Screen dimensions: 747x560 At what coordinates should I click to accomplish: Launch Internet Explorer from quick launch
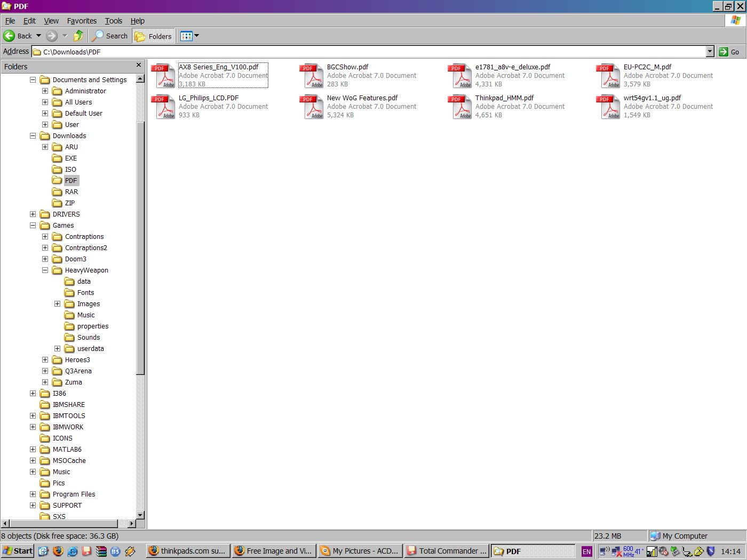[x=72, y=551]
